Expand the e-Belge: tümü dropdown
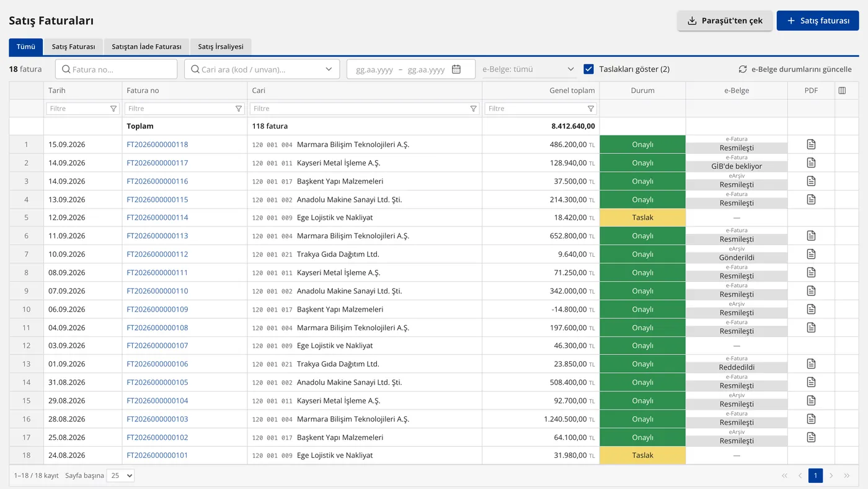Image resolution: width=868 pixels, height=489 pixels. coord(529,70)
